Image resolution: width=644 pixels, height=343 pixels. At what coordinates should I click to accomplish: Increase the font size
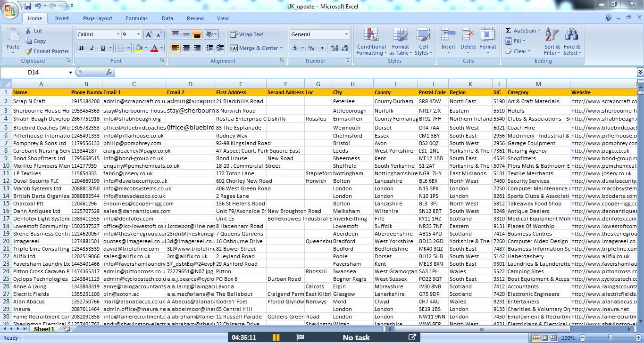[x=149, y=34]
